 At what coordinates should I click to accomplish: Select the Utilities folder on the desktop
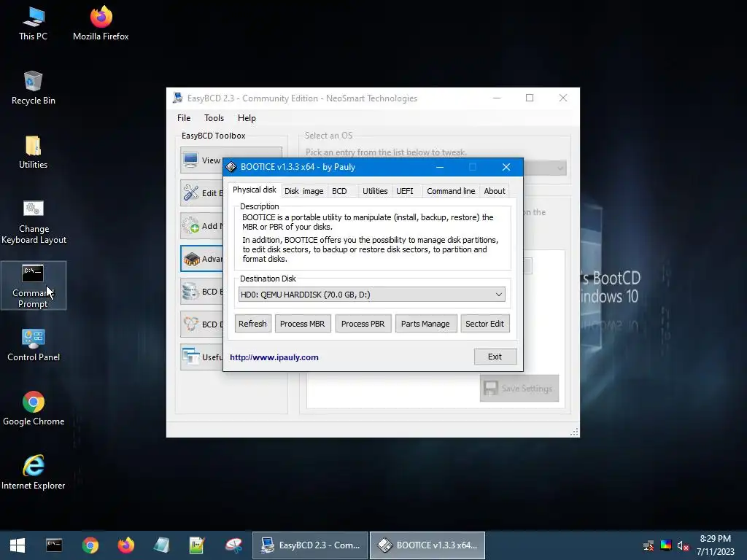click(x=33, y=152)
